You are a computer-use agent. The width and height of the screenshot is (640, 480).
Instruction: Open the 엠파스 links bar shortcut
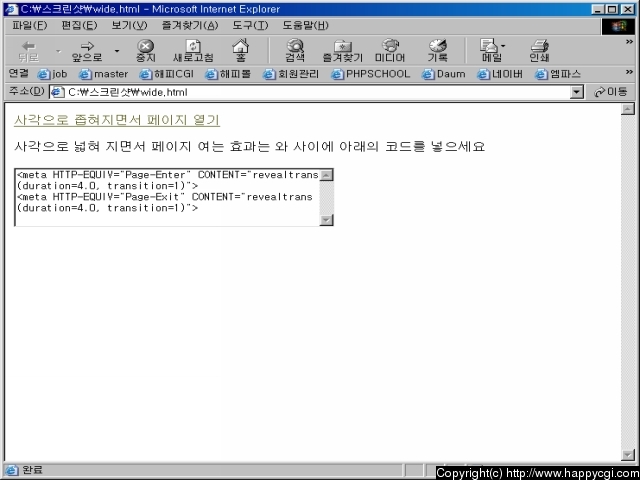click(x=558, y=74)
